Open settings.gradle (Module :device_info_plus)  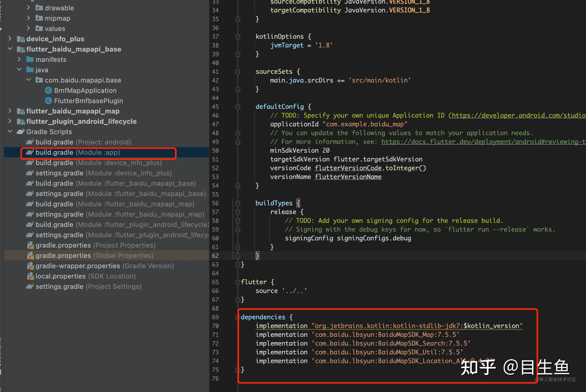tap(104, 173)
